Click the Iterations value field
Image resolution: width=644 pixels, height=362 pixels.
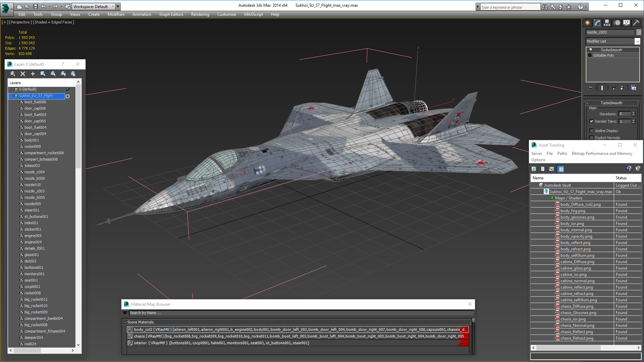pyautogui.click(x=625, y=114)
